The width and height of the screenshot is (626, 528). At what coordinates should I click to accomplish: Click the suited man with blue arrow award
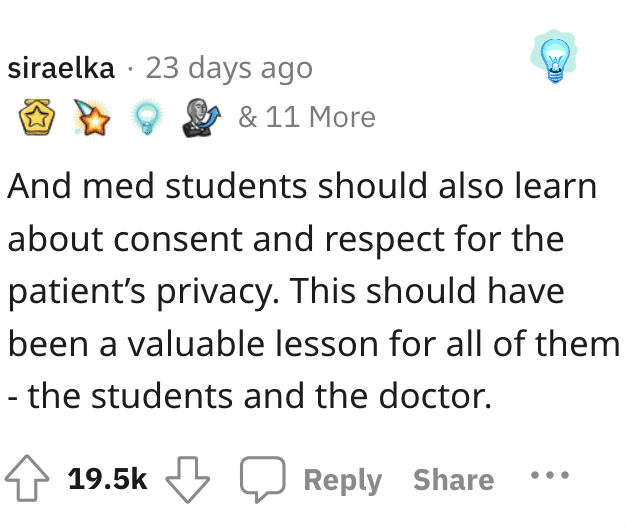201,118
